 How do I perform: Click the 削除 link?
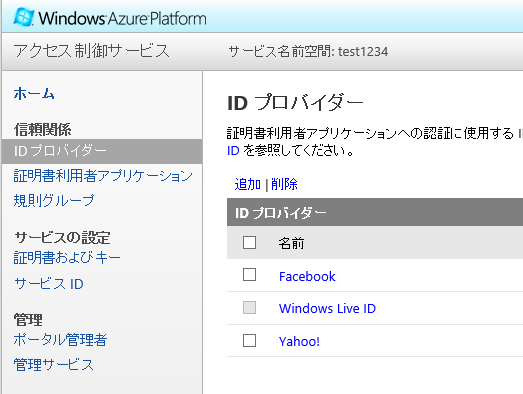284,184
